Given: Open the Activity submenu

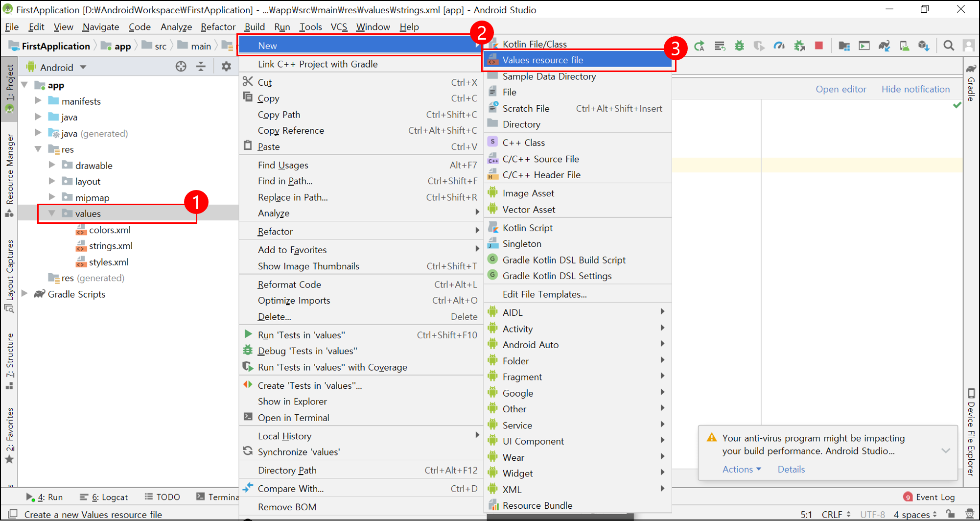Looking at the screenshot, I should click(577, 329).
